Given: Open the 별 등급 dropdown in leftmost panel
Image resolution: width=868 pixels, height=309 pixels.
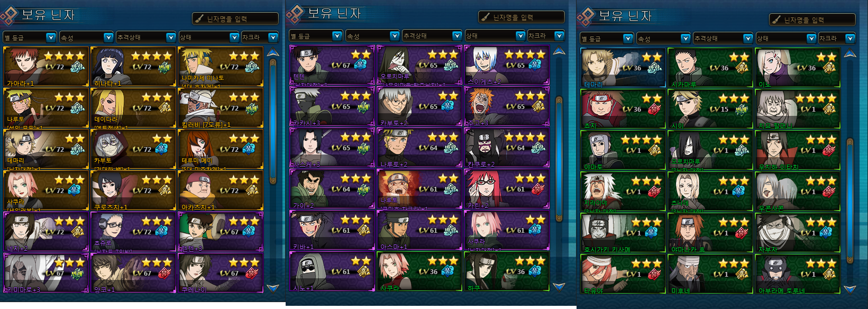Looking at the screenshot, I should [x=30, y=37].
